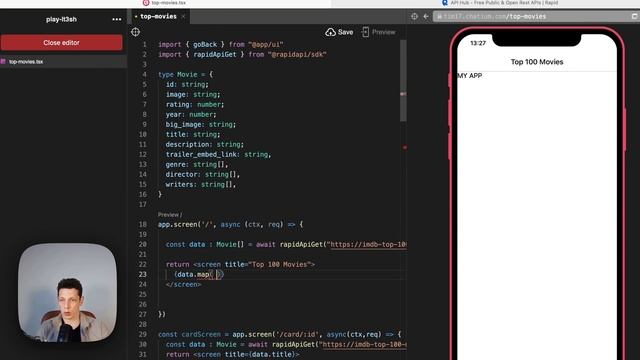Click the top-movies.tsx browser tab at top
Screen dimensions: 640x360
tap(164, 3)
